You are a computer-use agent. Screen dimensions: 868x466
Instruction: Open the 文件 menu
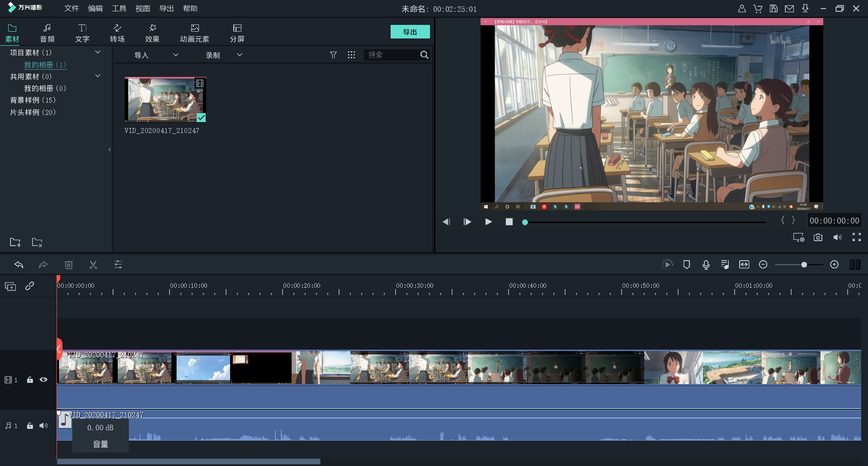(x=71, y=9)
